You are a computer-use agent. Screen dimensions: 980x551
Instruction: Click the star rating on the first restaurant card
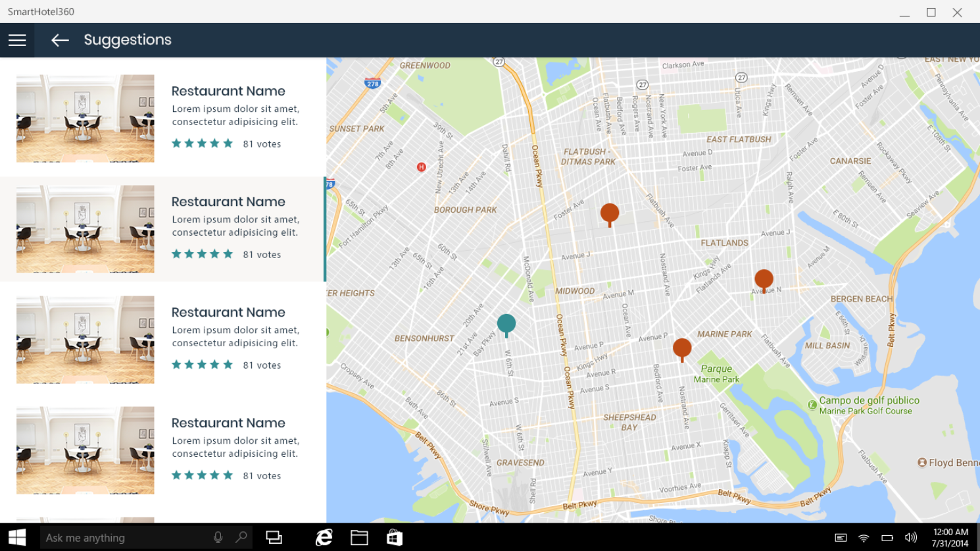[202, 144]
